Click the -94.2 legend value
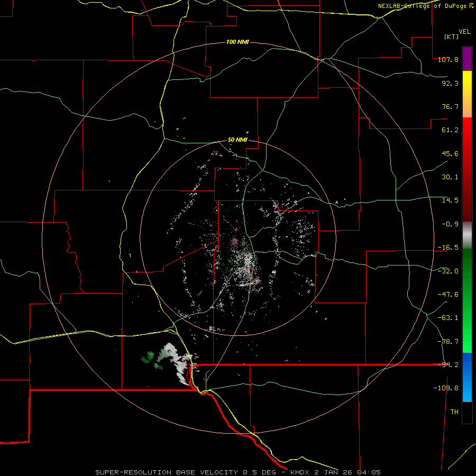 point(448,365)
